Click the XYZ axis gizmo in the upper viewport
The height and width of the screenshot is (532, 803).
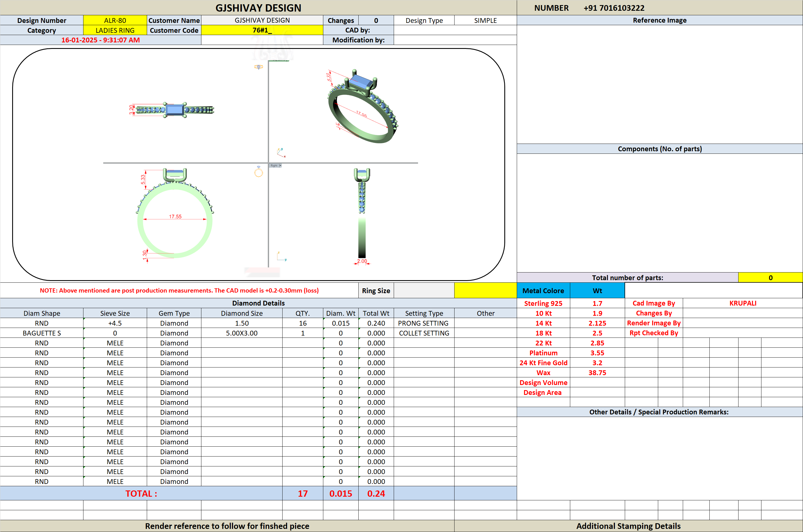[281, 153]
